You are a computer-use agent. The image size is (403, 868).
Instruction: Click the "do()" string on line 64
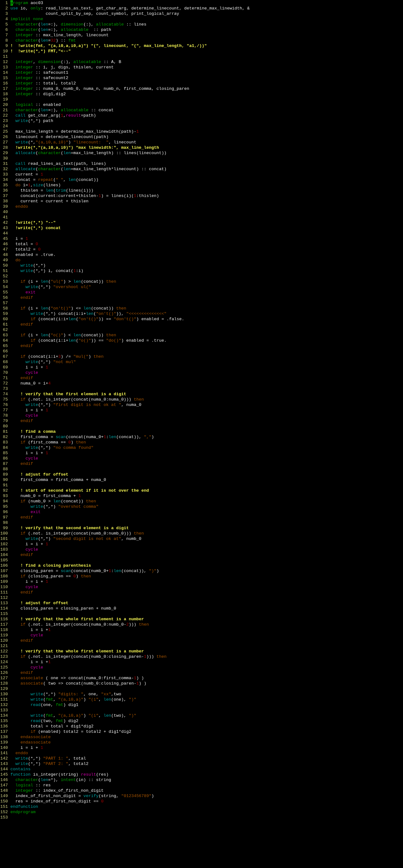pyautogui.click(x=114, y=341)
